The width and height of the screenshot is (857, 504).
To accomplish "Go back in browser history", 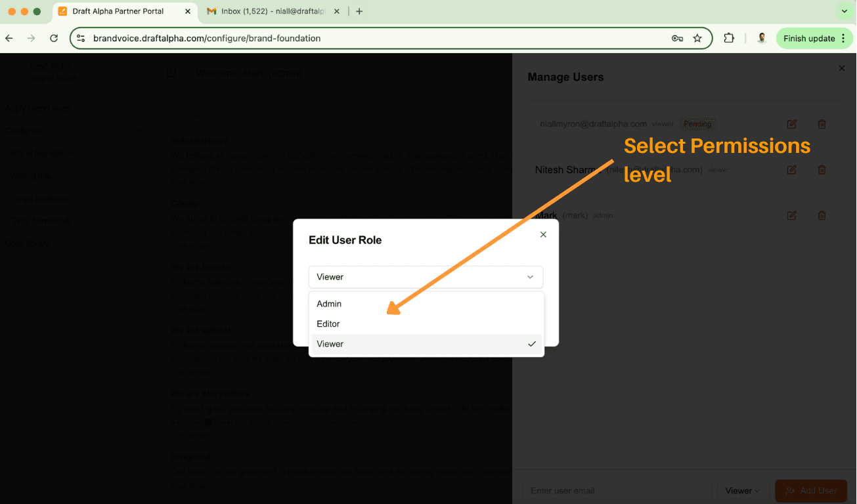I will tap(9, 39).
